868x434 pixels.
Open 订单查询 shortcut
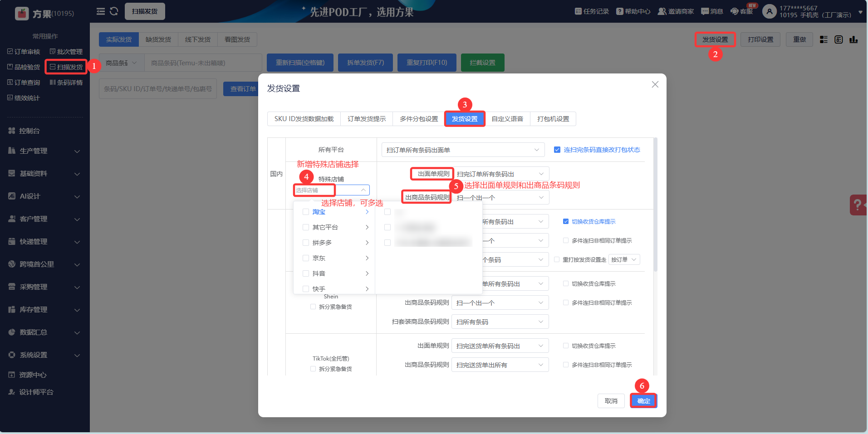pos(24,83)
